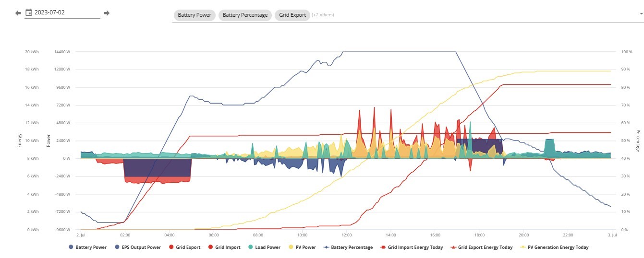Click the 10 kWh energy axis label
This screenshot has height=258, width=644.
(x=32, y=141)
